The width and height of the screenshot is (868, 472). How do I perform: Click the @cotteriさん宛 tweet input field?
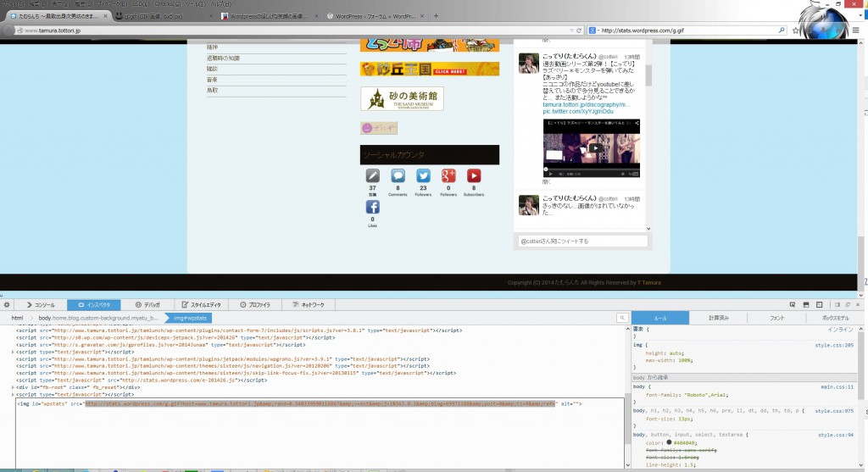coord(581,242)
